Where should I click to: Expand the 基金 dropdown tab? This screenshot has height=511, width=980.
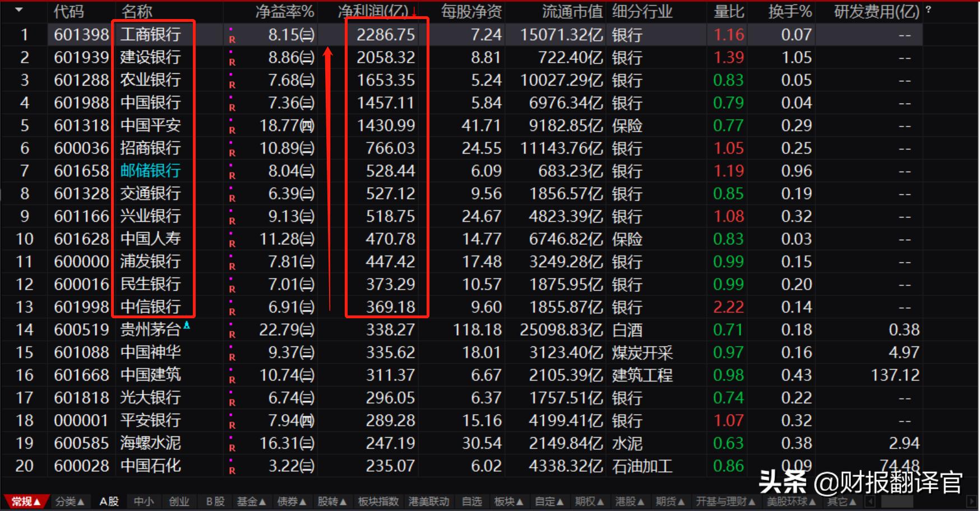pos(251,501)
